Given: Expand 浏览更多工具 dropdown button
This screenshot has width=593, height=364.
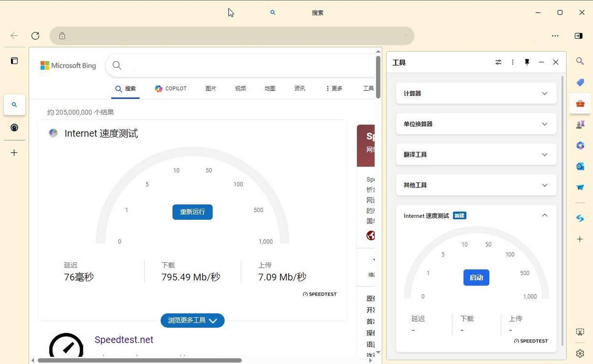Looking at the screenshot, I should tap(192, 320).
